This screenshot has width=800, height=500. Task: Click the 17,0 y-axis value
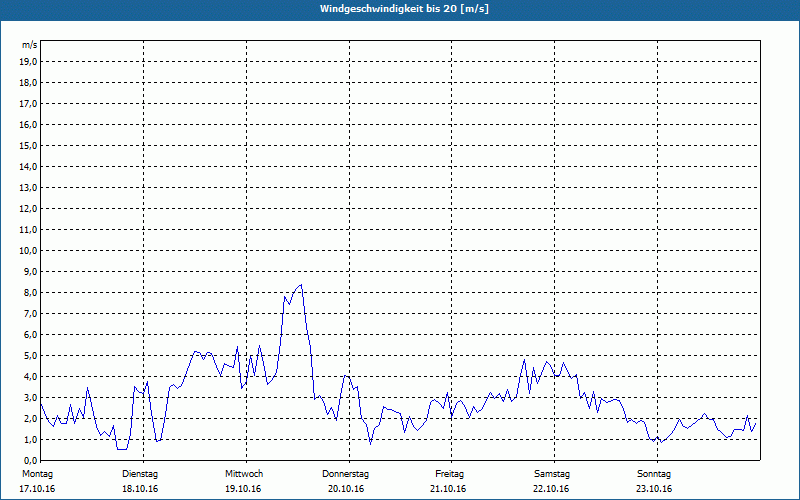tap(28, 104)
